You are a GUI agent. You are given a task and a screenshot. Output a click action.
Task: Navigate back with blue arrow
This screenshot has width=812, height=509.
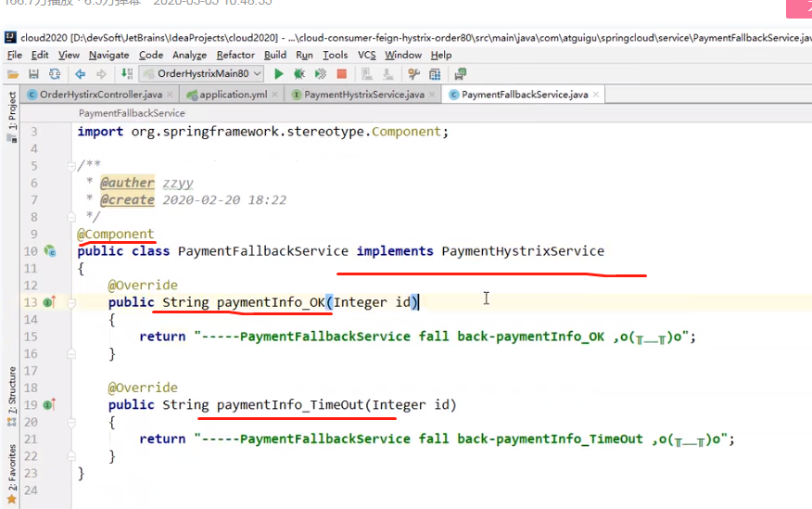pos(81,74)
